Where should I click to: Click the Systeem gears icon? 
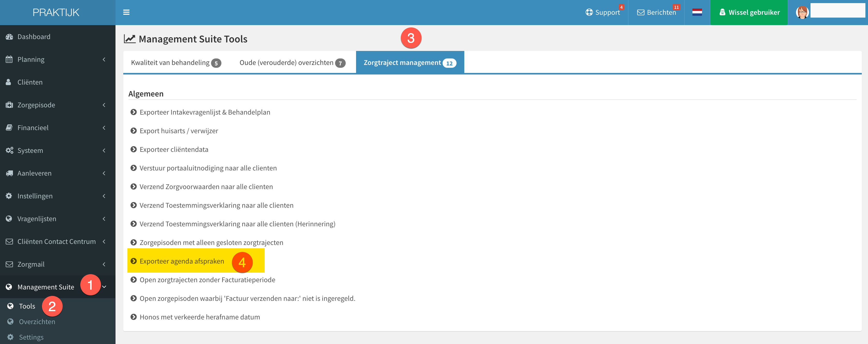coord(9,150)
